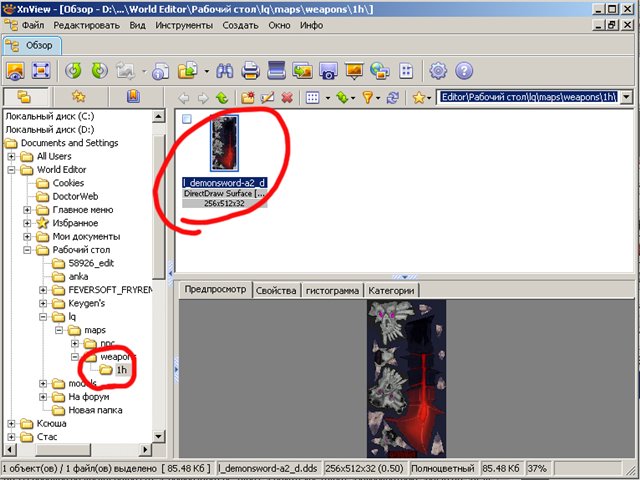Open the Создать menu
The image size is (640, 480).
[240, 25]
